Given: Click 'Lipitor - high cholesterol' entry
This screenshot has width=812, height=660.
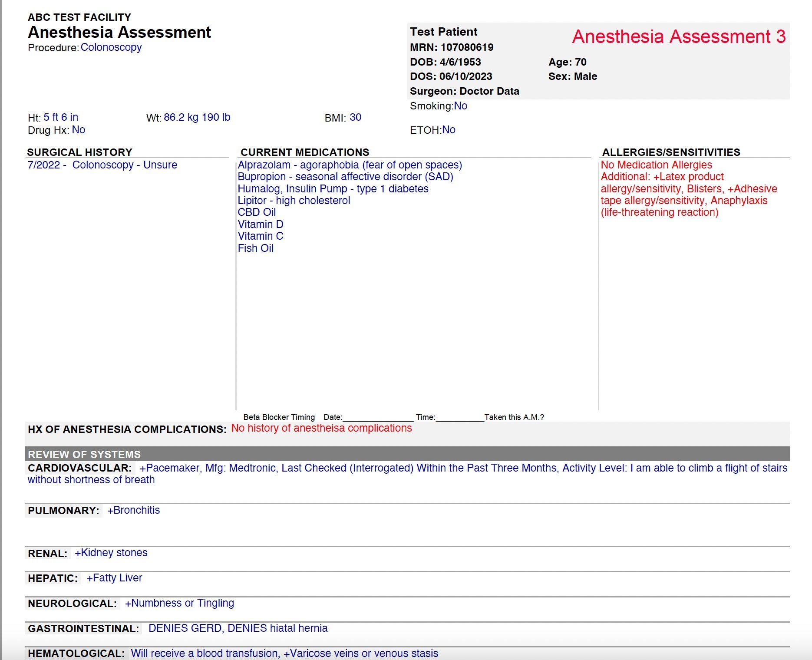Looking at the screenshot, I should click(x=294, y=201).
